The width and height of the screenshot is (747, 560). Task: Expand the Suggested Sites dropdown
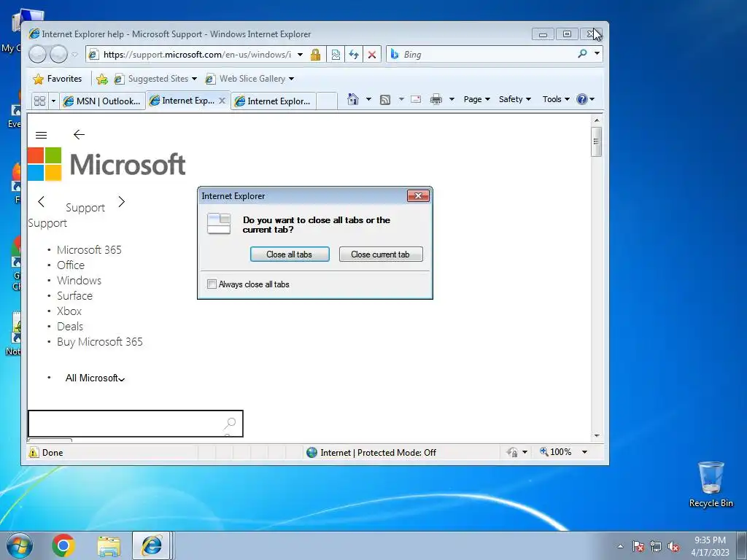pyautogui.click(x=194, y=79)
